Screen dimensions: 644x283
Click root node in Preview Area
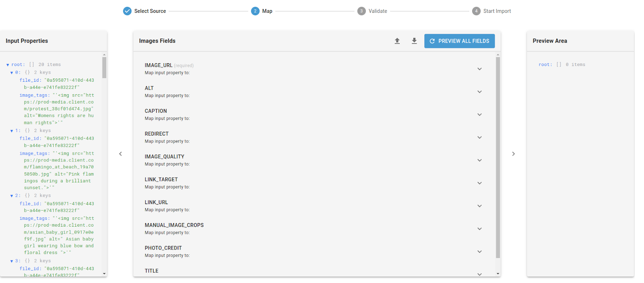coord(545,64)
